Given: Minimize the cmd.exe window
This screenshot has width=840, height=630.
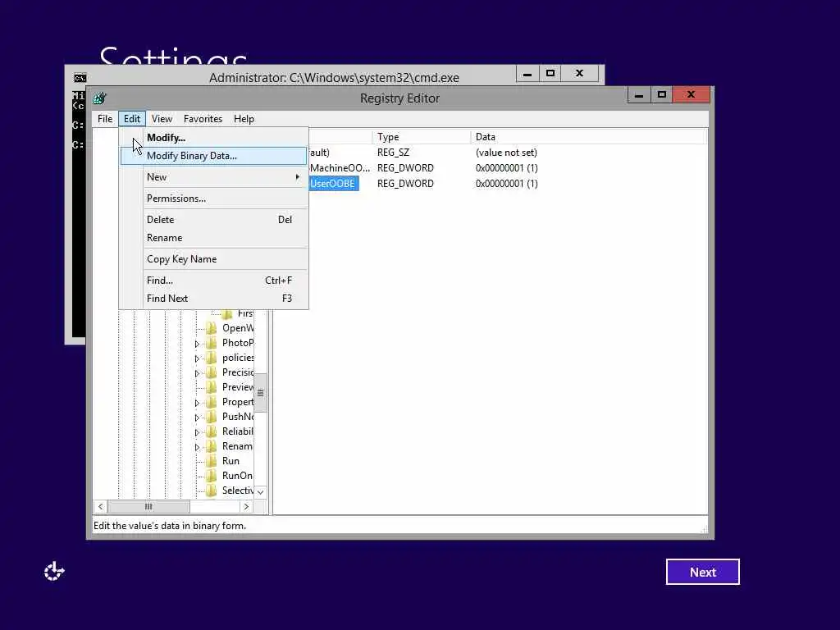Looking at the screenshot, I should click(x=527, y=73).
